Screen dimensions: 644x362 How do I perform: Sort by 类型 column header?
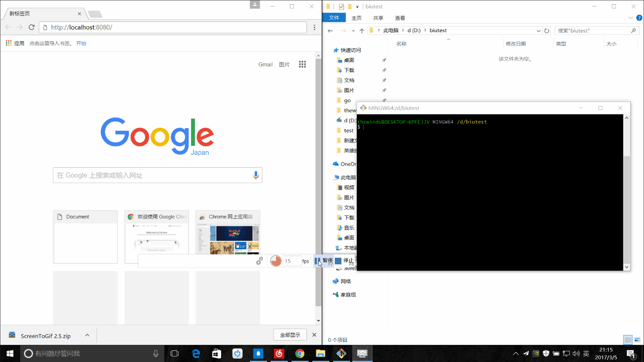[561, 44]
